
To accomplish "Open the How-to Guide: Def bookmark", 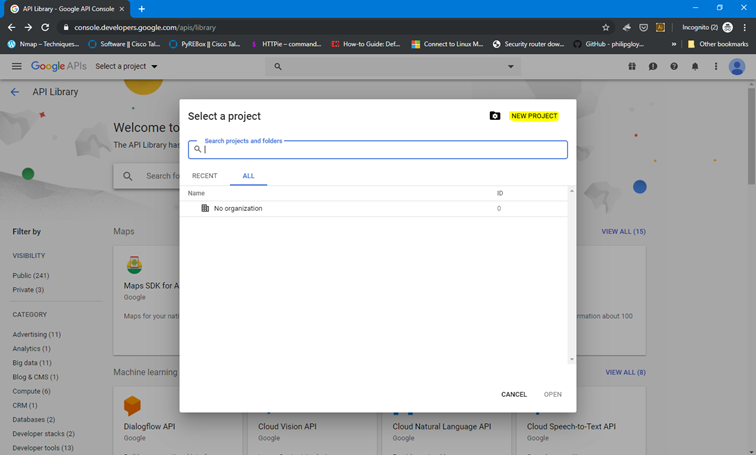I will [x=366, y=44].
